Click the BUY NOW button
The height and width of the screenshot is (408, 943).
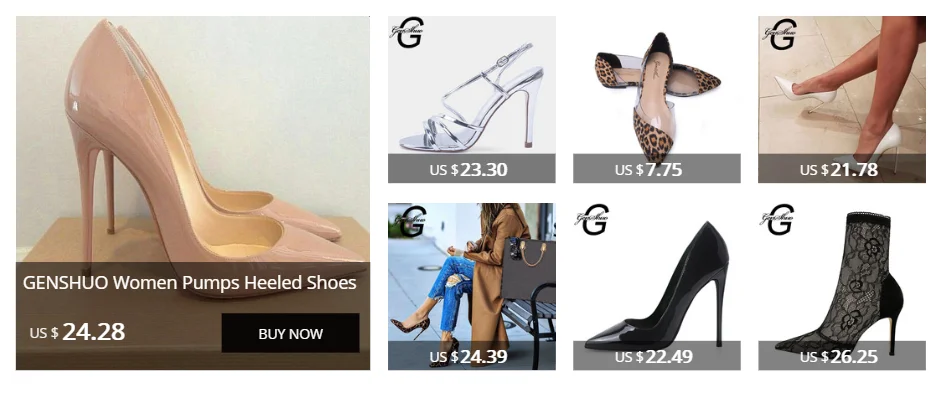click(x=290, y=333)
